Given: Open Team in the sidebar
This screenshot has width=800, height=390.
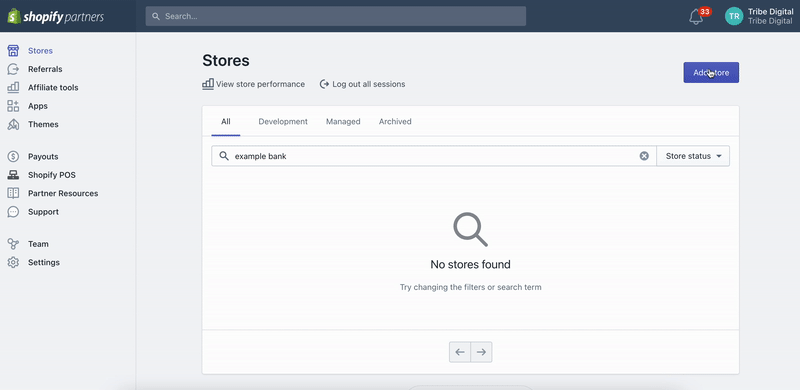Looking at the screenshot, I should pos(38,243).
